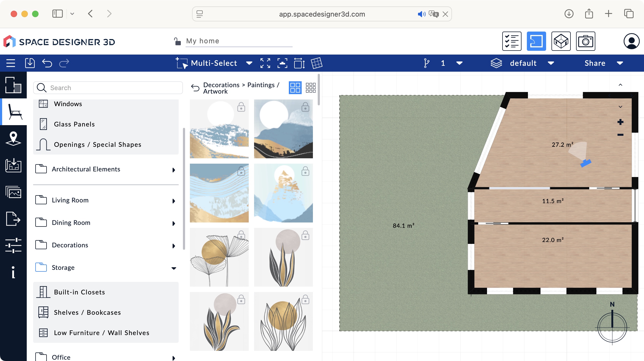
Task: Save the project using the download icon
Action: click(x=30, y=63)
